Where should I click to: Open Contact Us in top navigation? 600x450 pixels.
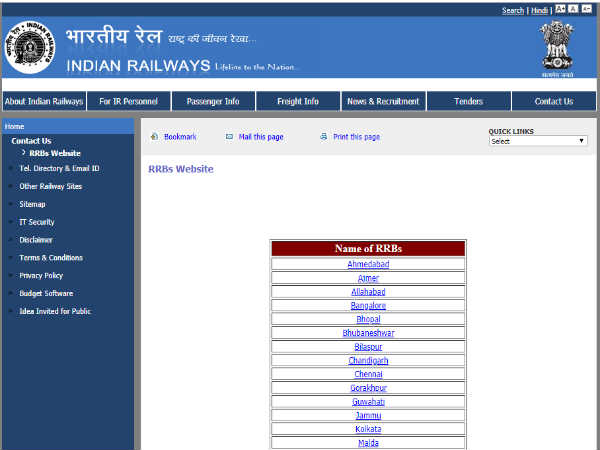pos(554,101)
